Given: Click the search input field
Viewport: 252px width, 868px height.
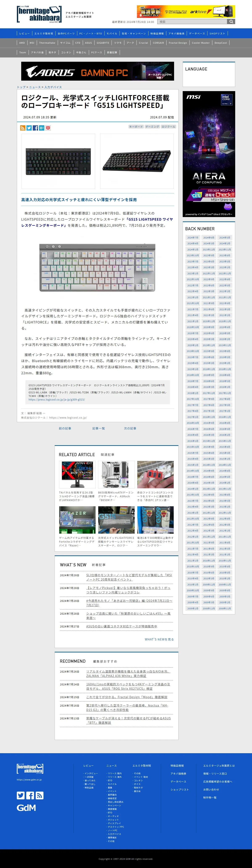Looking at the screenshot, I should 192,22.
